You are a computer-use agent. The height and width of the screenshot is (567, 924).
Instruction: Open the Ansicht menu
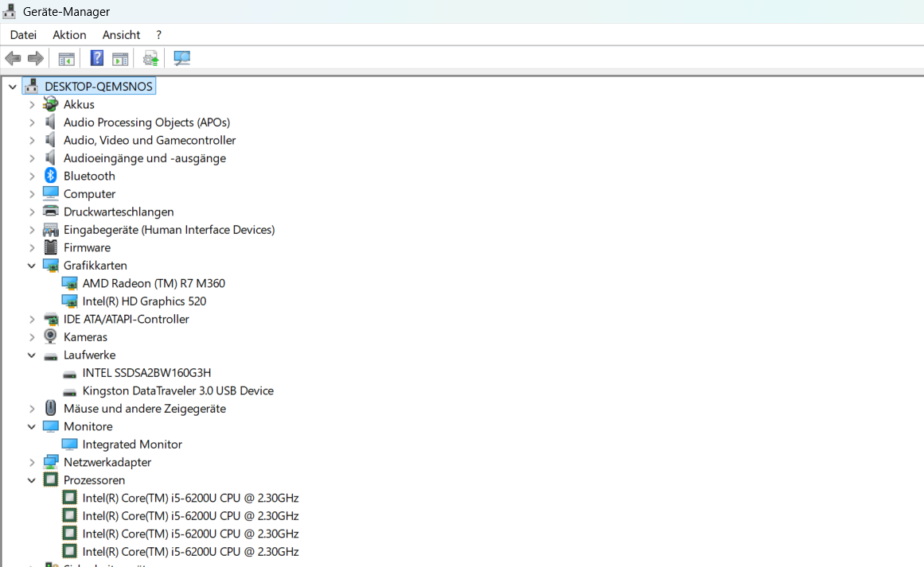(x=122, y=35)
